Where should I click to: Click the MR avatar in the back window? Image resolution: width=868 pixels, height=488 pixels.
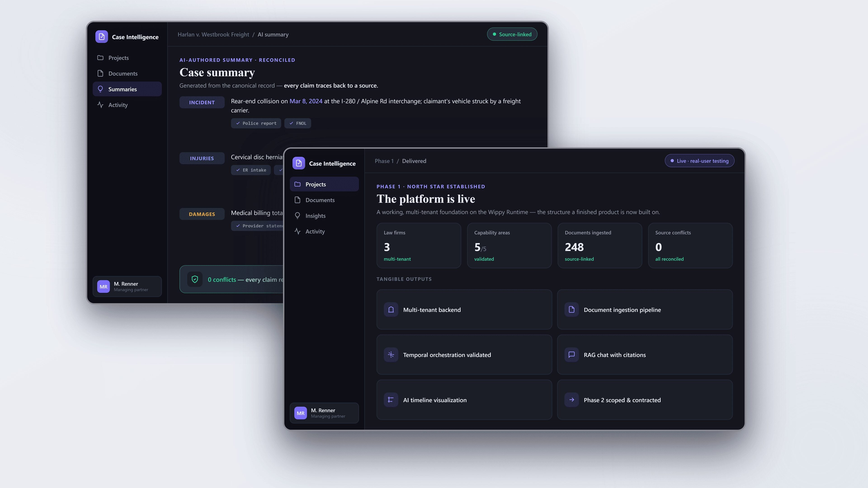tap(104, 287)
